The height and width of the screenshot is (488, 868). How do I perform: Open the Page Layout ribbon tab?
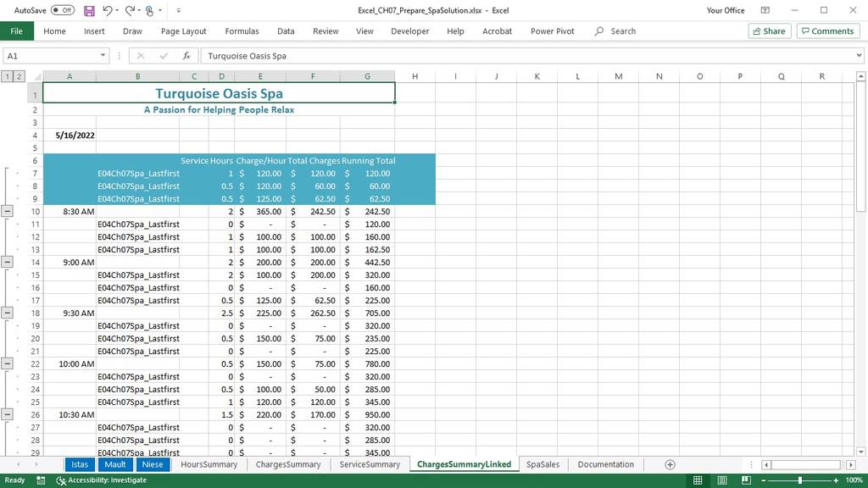point(183,31)
